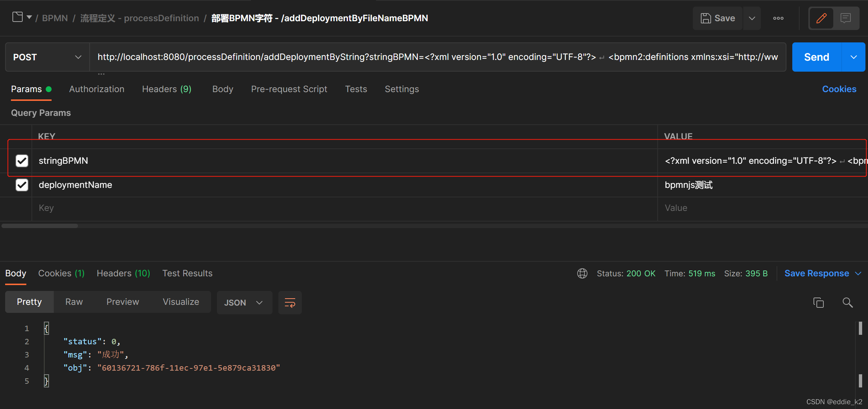Viewport: 868px width, 409px height.
Task: Open the Test Results tab
Action: 187,273
